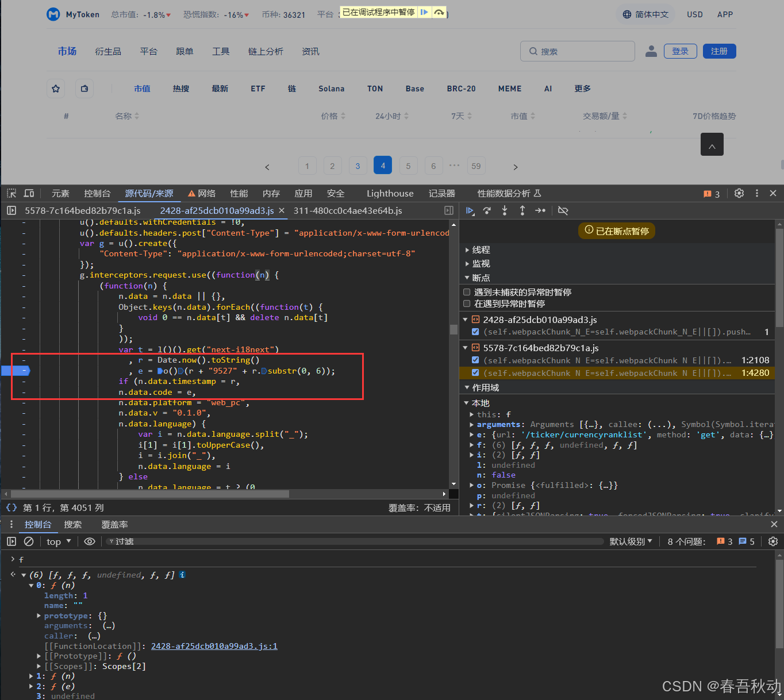Step over next function call
The image size is (784, 700).
[487, 211]
